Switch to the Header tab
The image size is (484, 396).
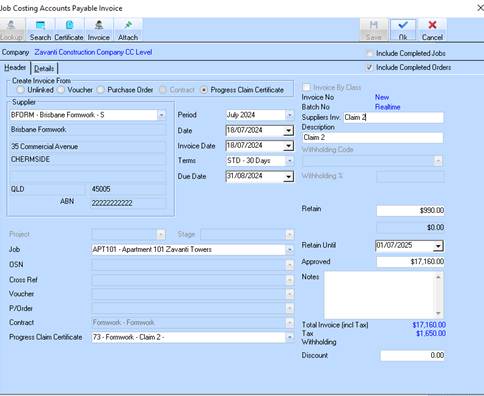(15, 68)
